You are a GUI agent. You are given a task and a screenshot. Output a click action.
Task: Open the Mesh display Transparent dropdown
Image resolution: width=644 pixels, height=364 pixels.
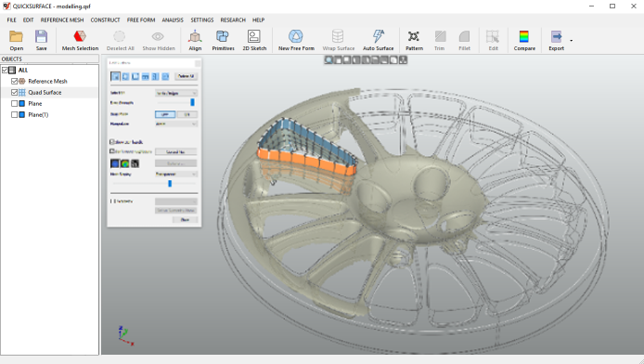click(176, 175)
